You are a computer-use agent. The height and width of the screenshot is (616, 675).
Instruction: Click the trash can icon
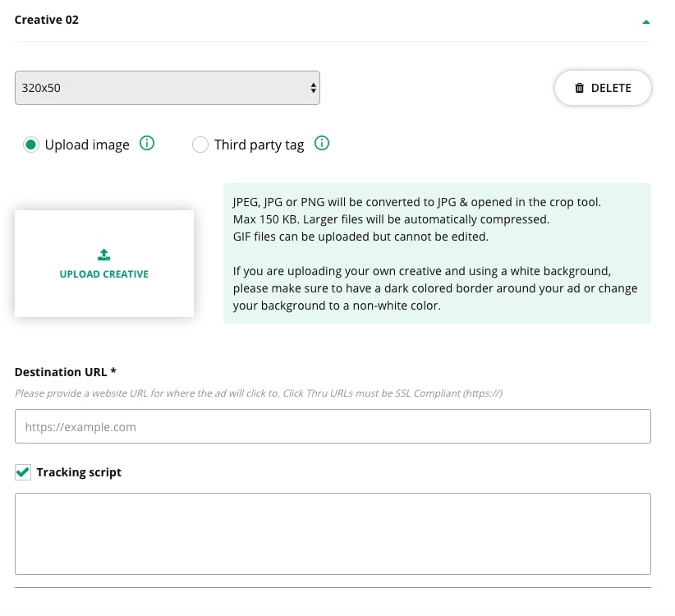pyautogui.click(x=580, y=88)
